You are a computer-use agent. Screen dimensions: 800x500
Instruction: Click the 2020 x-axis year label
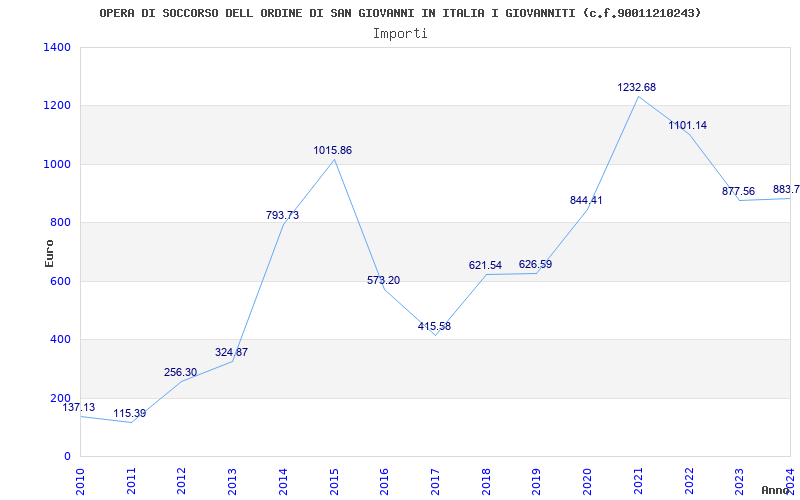point(587,482)
